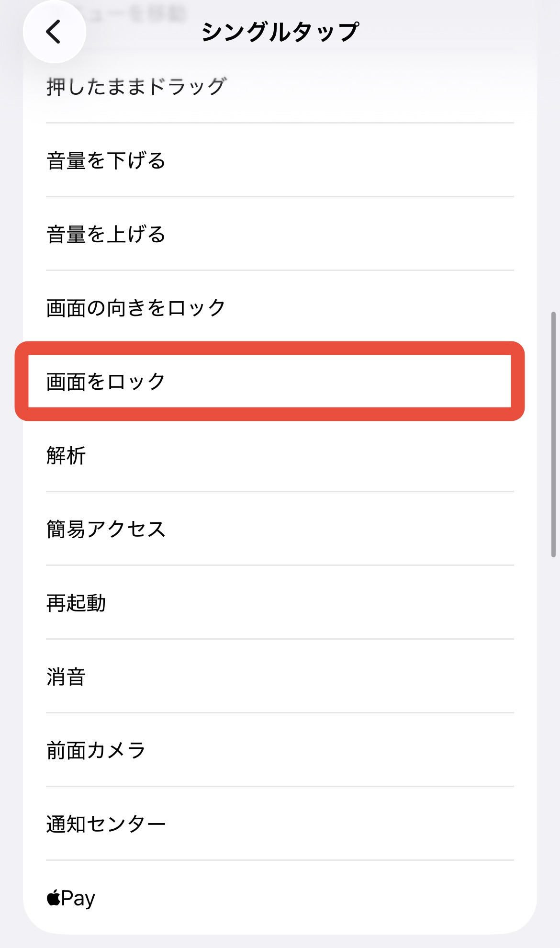
Task: Tap the back chevron button
Action: point(54,32)
